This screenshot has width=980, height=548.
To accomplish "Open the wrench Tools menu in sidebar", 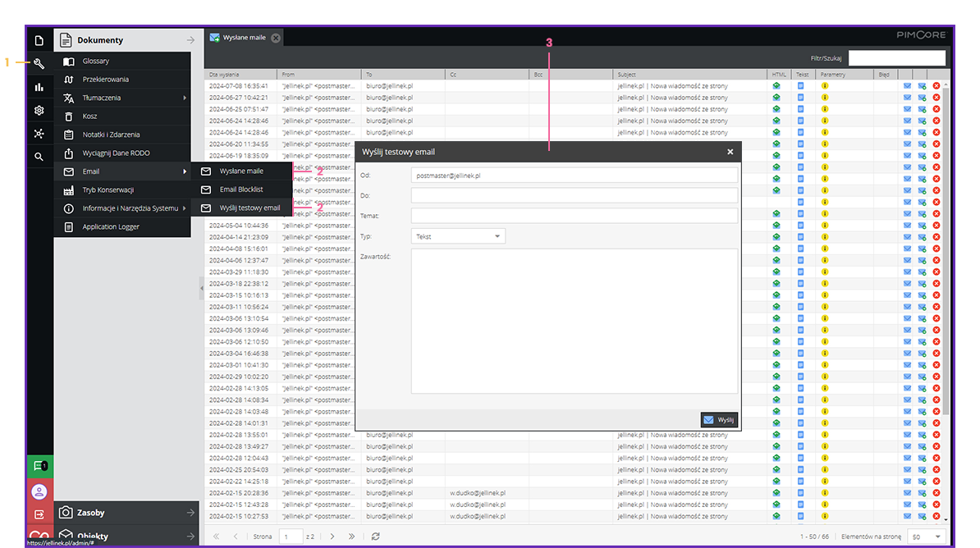I will click(x=39, y=63).
